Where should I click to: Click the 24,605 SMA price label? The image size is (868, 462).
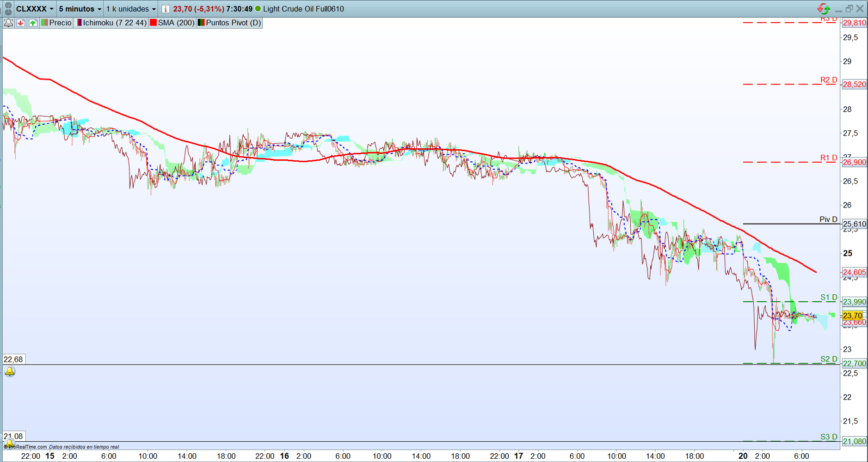coord(854,272)
